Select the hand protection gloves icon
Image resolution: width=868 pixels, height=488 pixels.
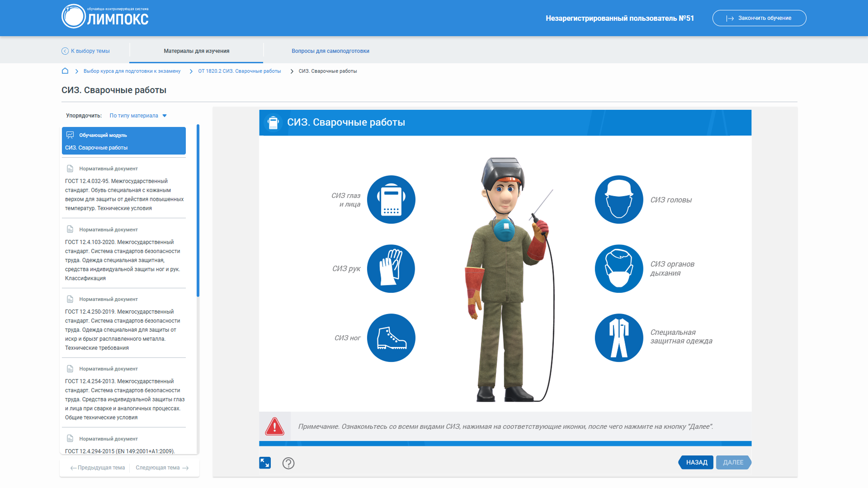pyautogui.click(x=391, y=268)
